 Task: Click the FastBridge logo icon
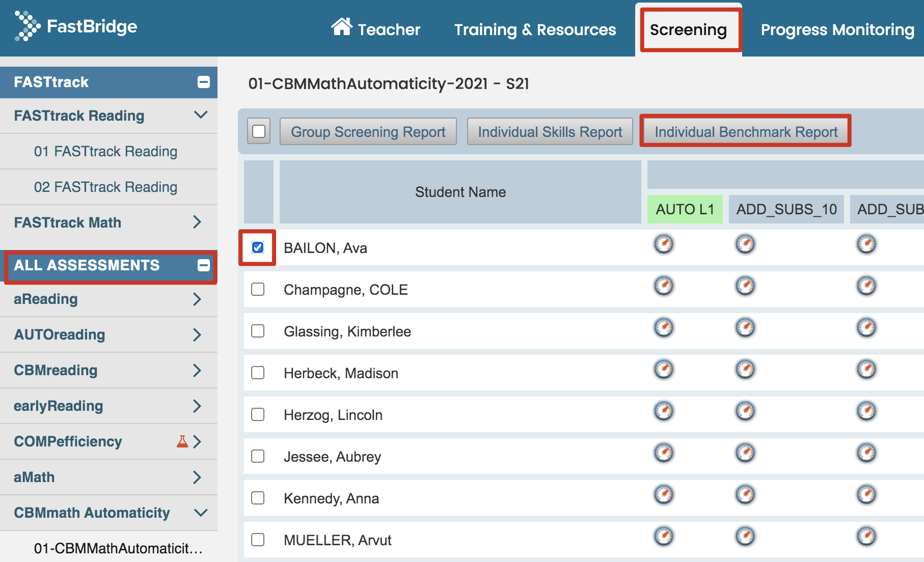click(x=27, y=26)
